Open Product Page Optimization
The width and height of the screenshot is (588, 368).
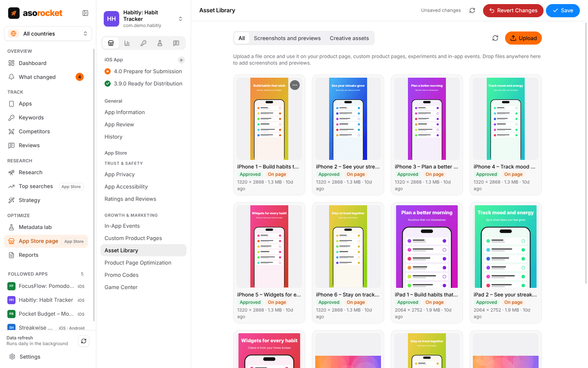tap(143, 263)
